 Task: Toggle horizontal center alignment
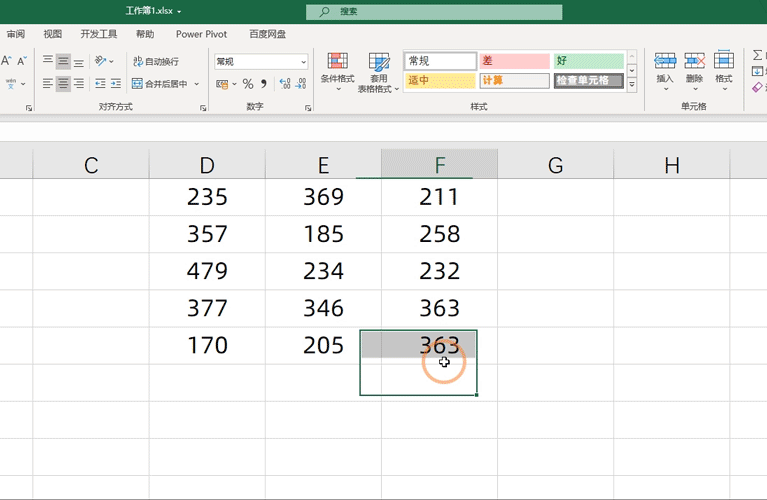63,84
